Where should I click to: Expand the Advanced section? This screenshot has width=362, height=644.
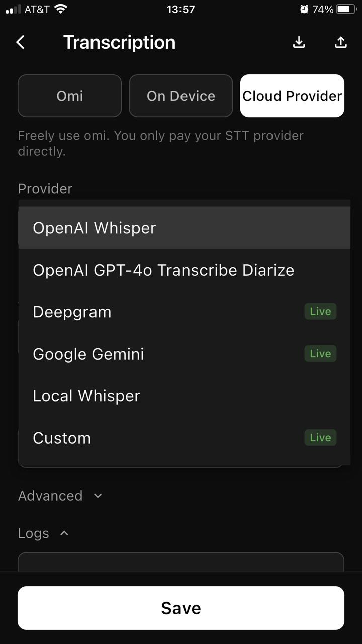60,496
